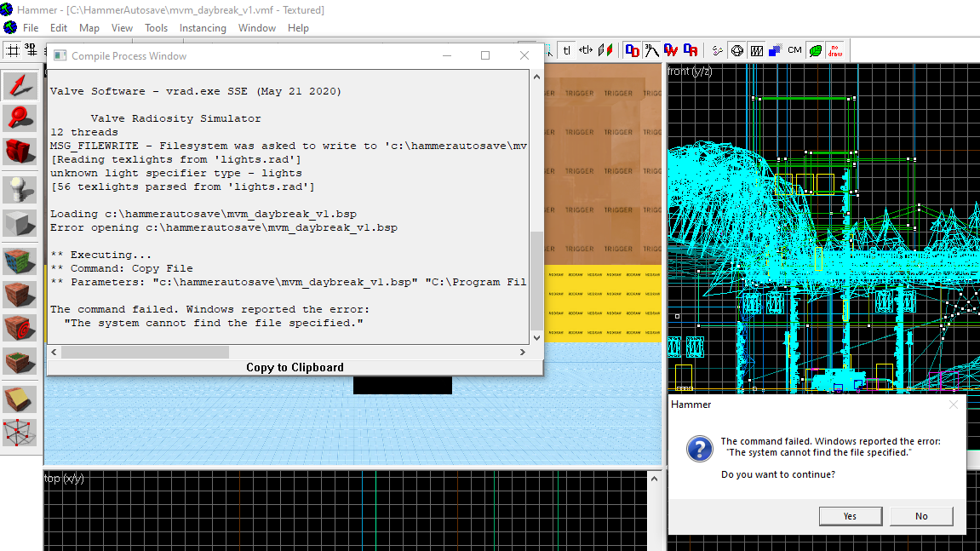Viewport: 980px width, 551px height.
Task: Open the Instancing menu
Action: pyautogui.click(x=203, y=28)
